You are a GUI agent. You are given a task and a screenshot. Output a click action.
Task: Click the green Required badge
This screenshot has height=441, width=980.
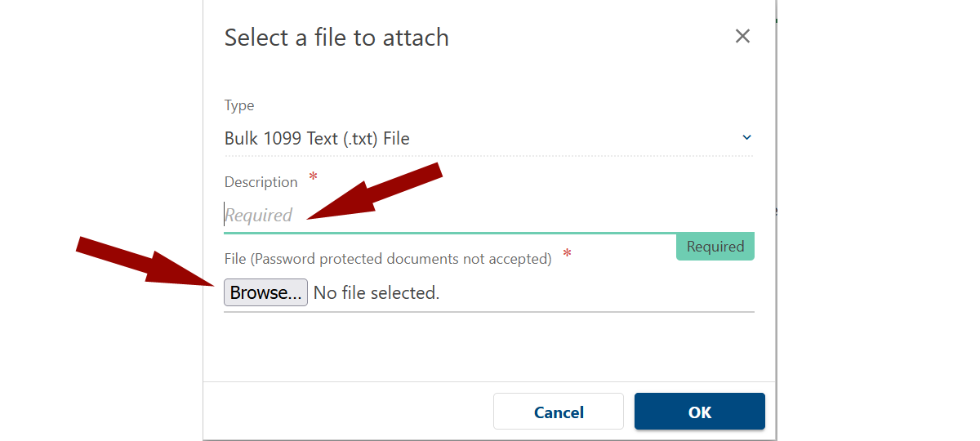pos(715,247)
